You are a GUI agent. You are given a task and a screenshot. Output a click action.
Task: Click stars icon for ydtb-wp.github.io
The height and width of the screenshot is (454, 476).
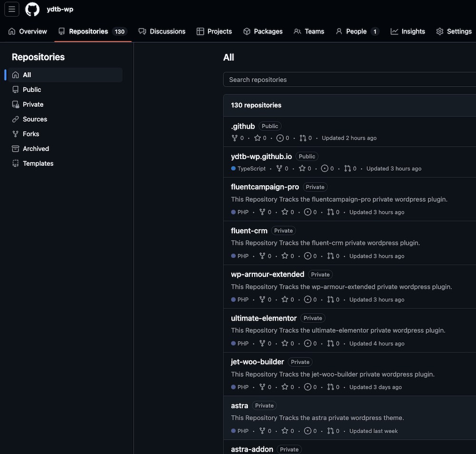point(302,168)
